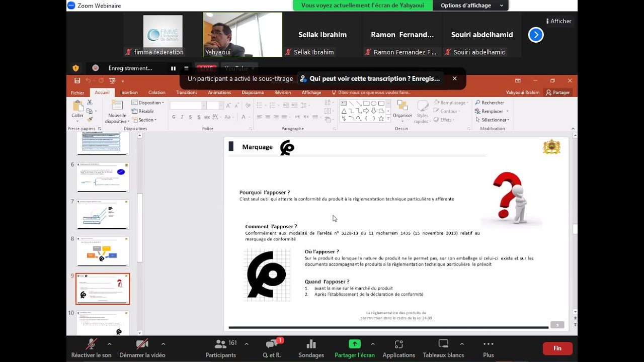Image resolution: width=644 pixels, height=362 pixels.
Task: Open the Disposition layout dropdown
Action: coord(148,103)
